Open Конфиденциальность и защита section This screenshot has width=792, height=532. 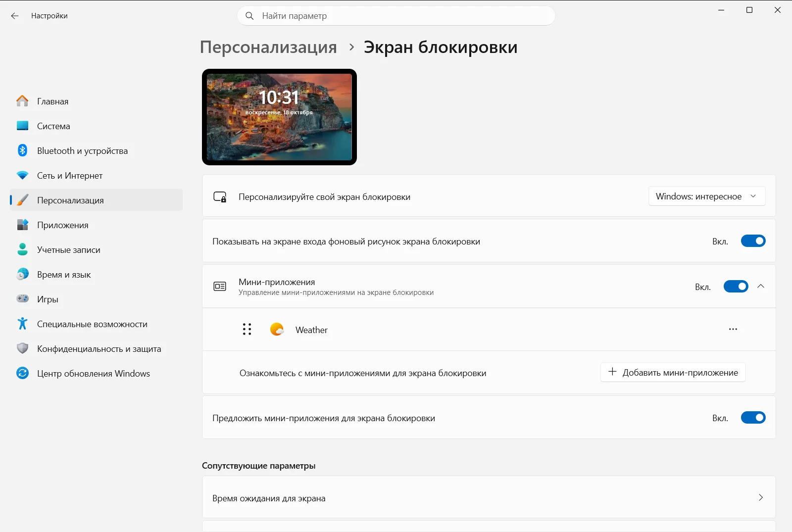[96, 348]
